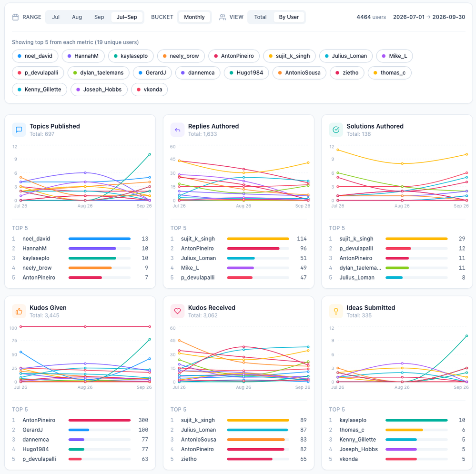Click the AntonioSousa row in Kudos Received

tap(239, 440)
